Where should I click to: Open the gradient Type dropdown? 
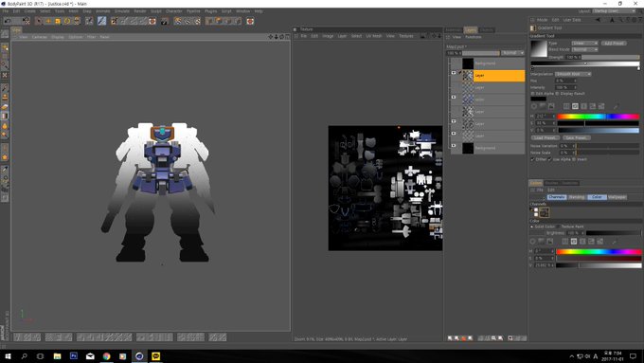coord(585,44)
